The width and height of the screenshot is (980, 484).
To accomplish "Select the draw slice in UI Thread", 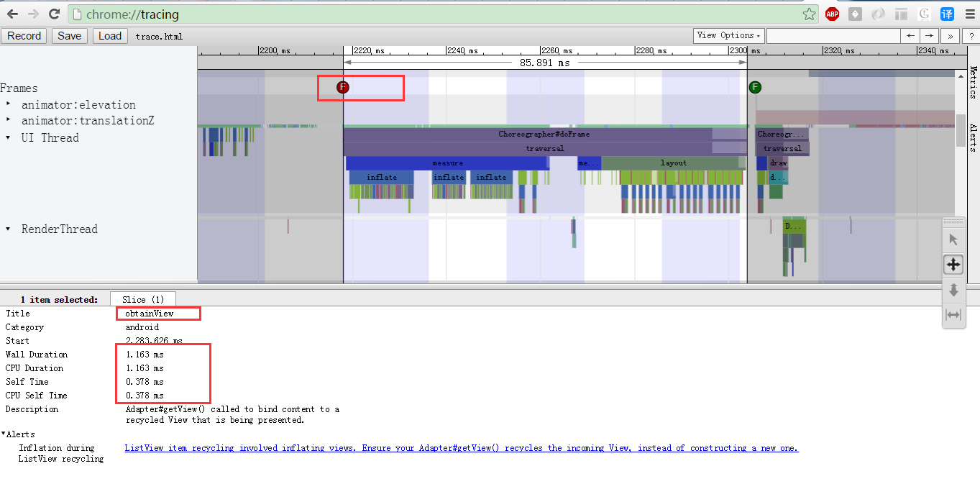I will point(778,163).
